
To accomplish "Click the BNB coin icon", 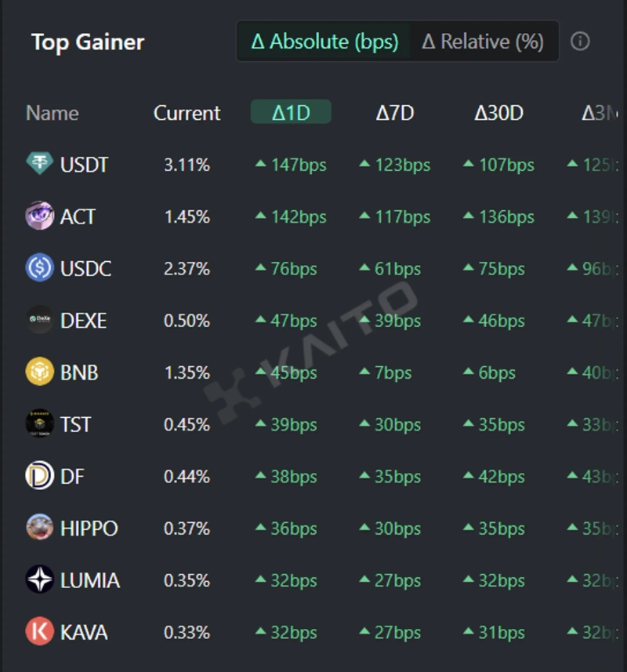I will [39, 372].
